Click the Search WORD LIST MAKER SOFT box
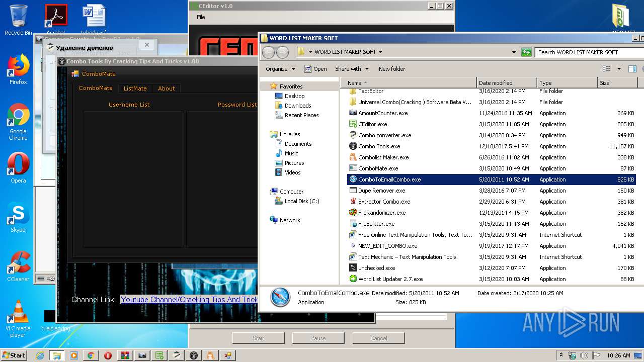This screenshot has width=644, height=362. (589, 52)
